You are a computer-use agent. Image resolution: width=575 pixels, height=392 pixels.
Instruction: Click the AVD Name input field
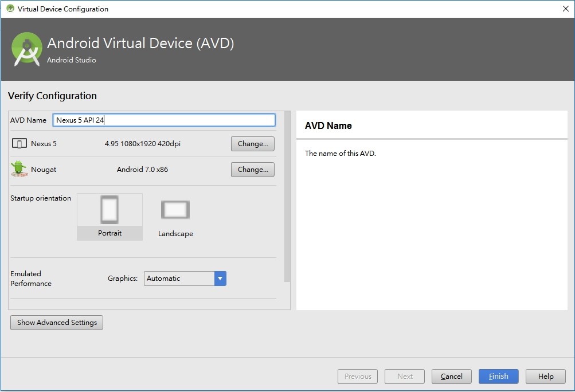(x=164, y=120)
